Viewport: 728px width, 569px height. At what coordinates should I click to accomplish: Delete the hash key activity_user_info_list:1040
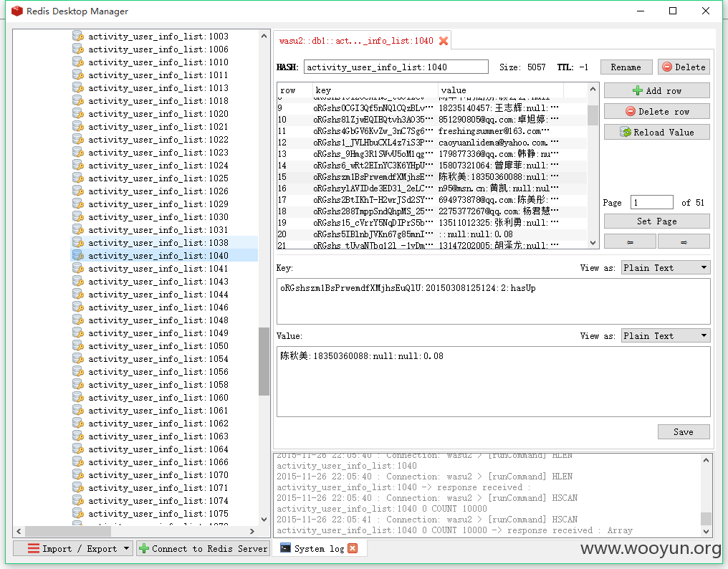684,67
